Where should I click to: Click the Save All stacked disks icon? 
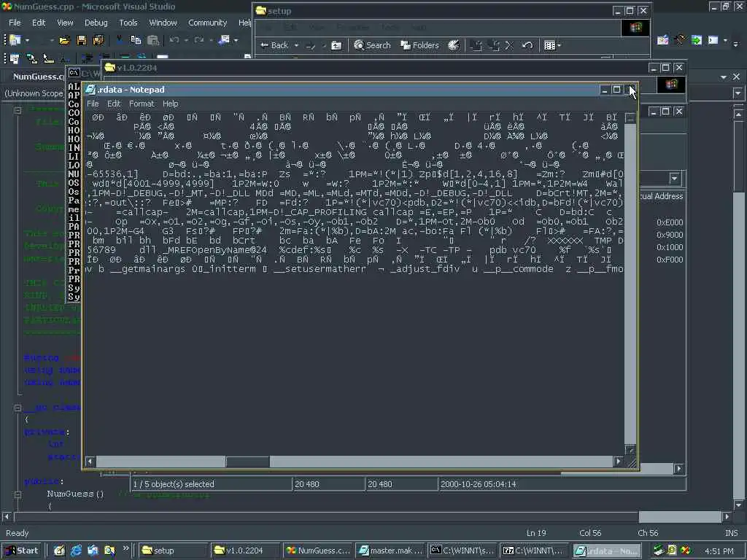click(x=98, y=41)
